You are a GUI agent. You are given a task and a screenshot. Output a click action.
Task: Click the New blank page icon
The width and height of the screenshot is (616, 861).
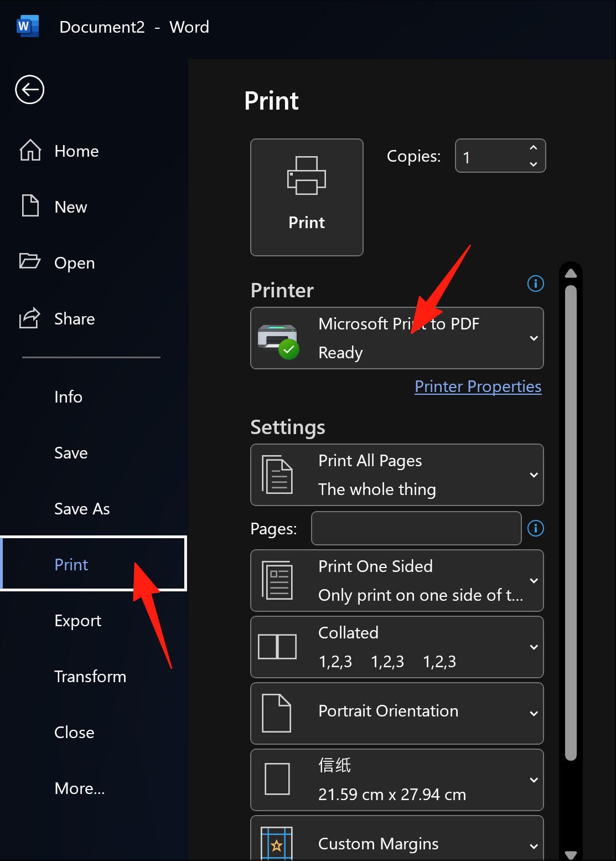[x=30, y=205]
